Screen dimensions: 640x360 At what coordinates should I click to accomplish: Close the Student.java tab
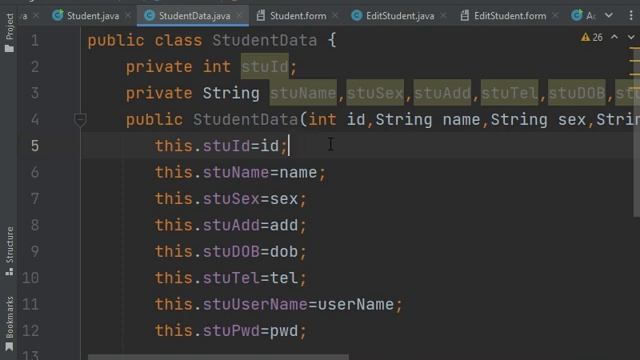128,16
